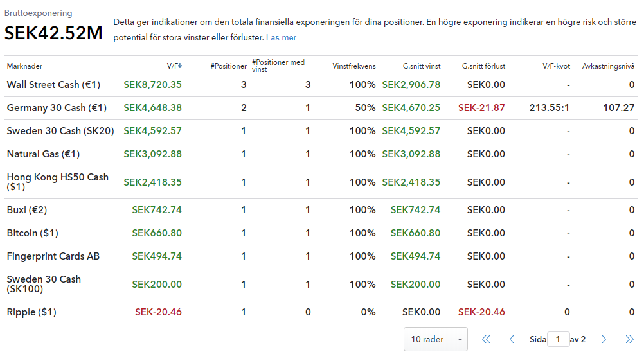This screenshot has width=644, height=352.
Task: Click the 'av 2' page count text
Action: coord(577,340)
